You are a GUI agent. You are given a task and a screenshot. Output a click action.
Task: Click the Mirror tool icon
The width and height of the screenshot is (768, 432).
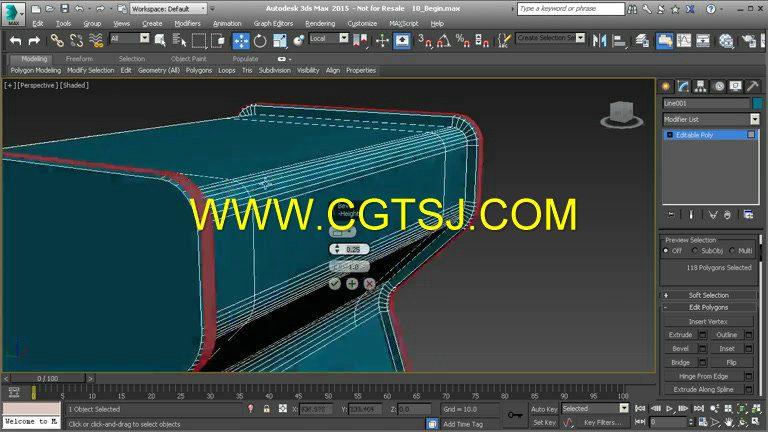pyautogui.click(x=599, y=41)
